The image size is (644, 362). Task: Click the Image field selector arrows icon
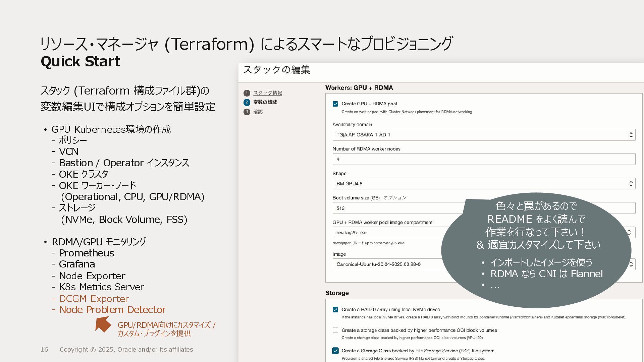click(x=632, y=264)
